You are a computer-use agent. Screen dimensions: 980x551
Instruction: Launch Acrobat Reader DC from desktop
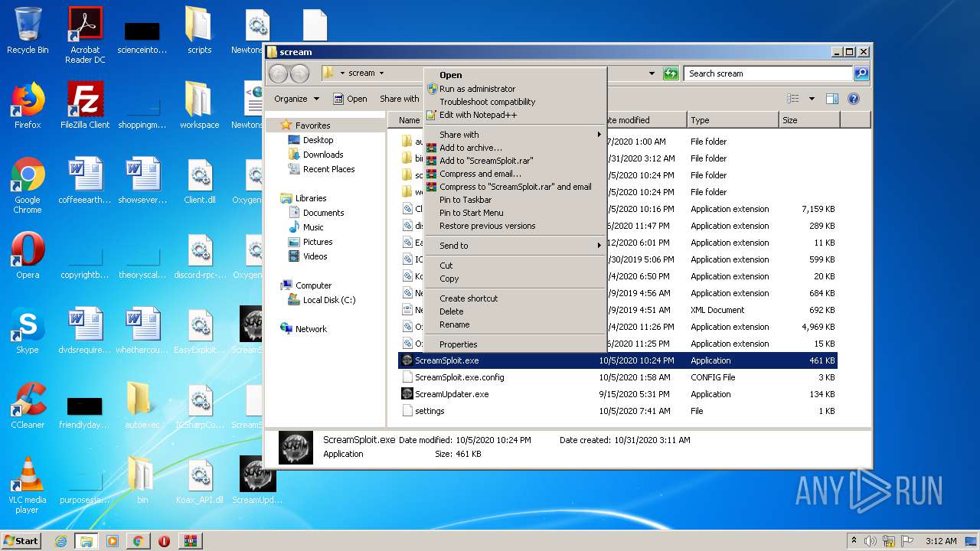(x=85, y=34)
